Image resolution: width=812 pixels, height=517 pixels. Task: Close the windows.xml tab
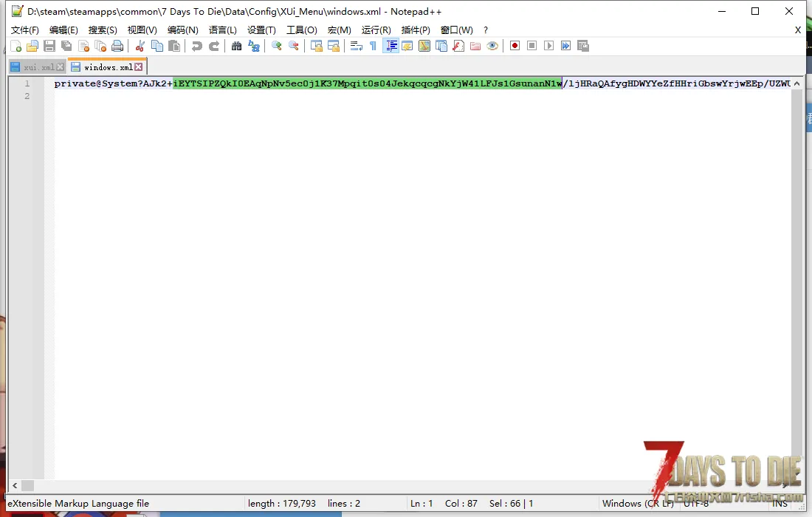pos(138,66)
